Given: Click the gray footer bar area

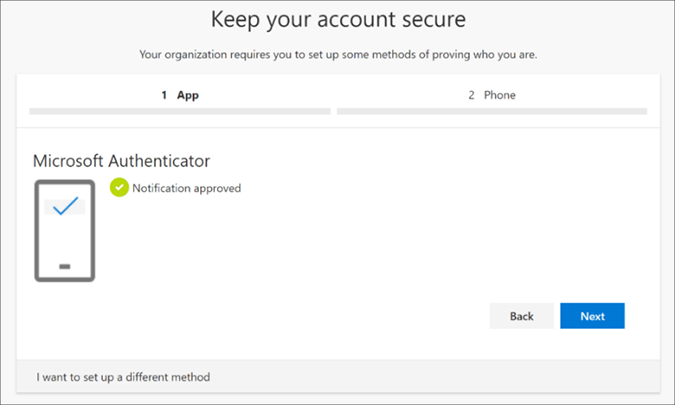Looking at the screenshot, I should (x=338, y=377).
